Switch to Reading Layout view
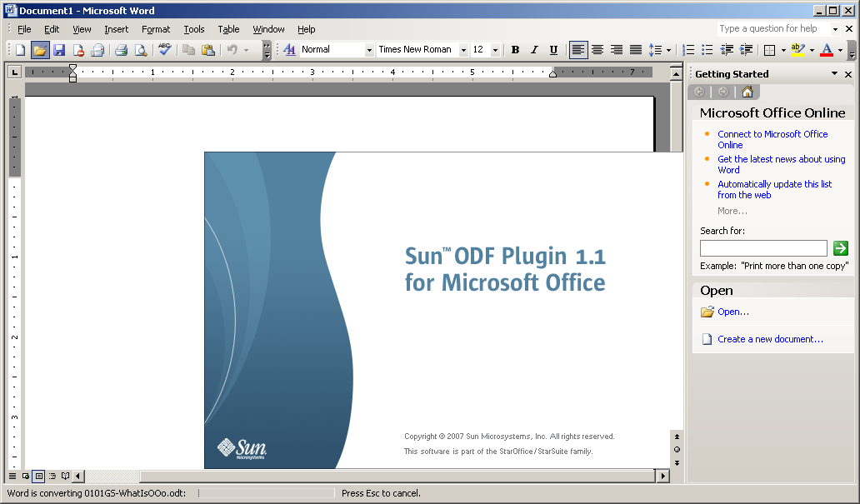This screenshot has width=860, height=504. [65, 476]
